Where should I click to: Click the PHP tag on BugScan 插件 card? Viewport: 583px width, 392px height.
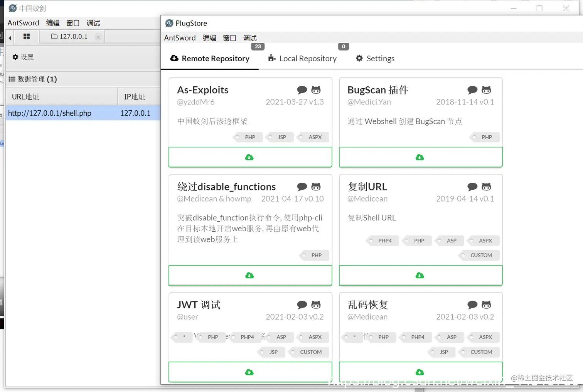click(x=485, y=137)
